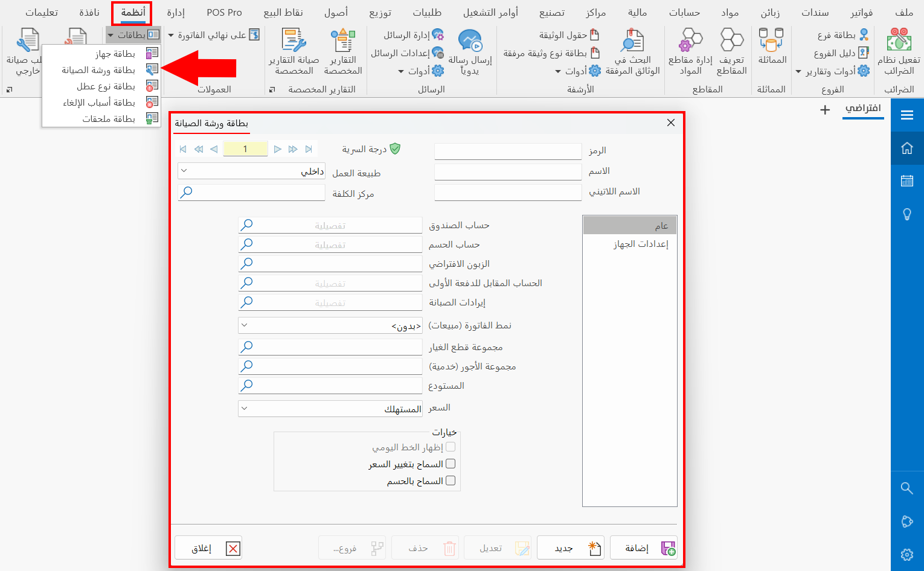Click بطاقة فرع in ribbon
Viewport: 924px width, 571px height.
(844, 35)
